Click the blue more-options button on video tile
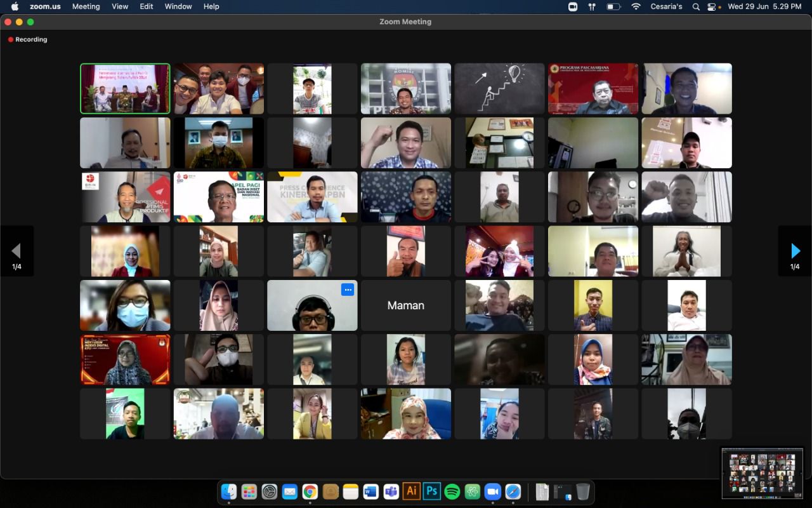 (347, 290)
